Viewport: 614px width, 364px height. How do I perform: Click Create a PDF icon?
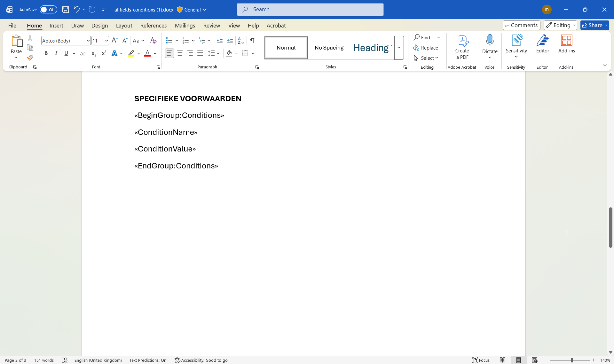(x=462, y=47)
